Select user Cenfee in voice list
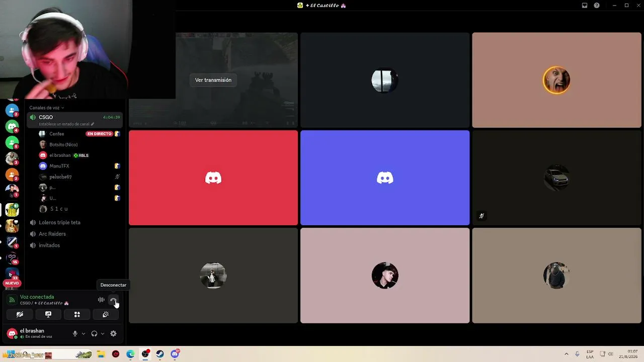 click(x=56, y=134)
